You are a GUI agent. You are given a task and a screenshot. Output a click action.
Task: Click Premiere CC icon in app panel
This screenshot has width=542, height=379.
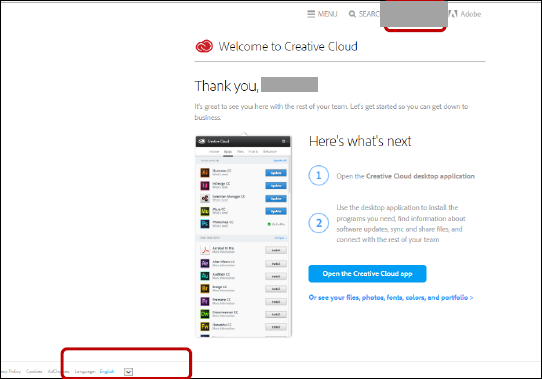pyautogui.click(x=205, y=301)
